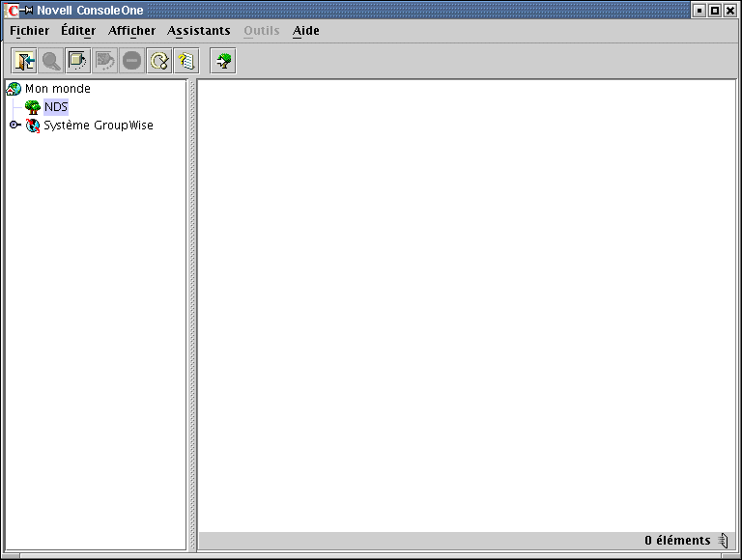
Task: Open the greyed Outils menu
Action: [x=262, y=31]
